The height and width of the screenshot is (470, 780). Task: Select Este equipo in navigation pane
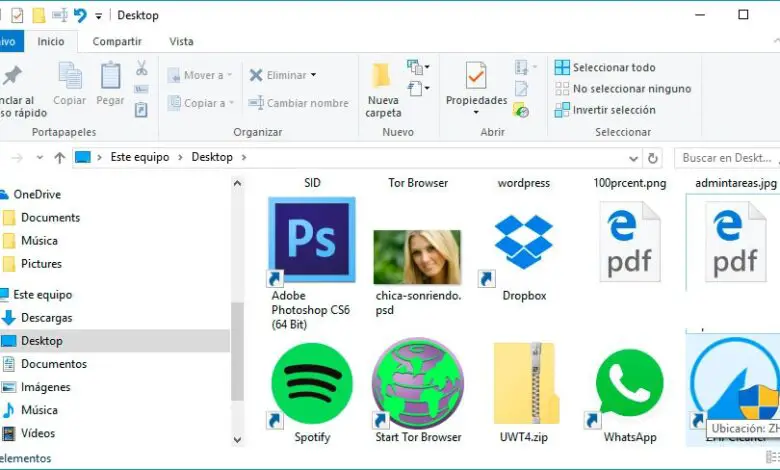pyautogui.click(x=43, y=294)
